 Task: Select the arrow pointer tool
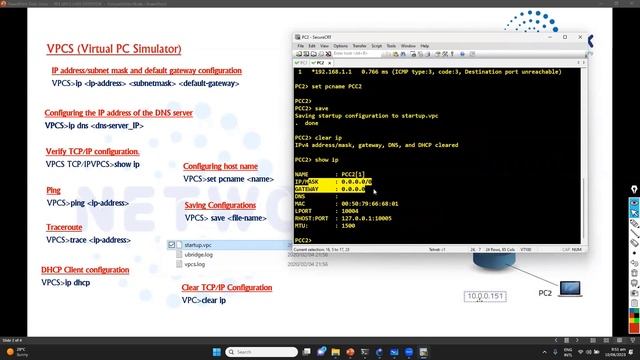point(634,213)
